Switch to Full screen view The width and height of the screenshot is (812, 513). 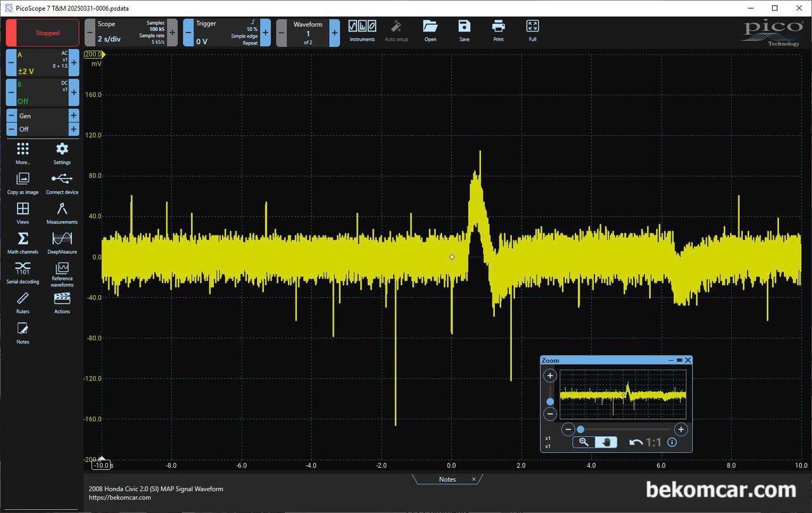pos(532,31)
